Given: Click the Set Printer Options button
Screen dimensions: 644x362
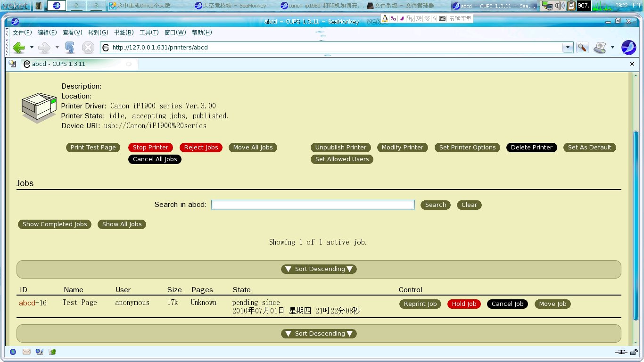Looking at the screenshot, I should tap(467, 148).
